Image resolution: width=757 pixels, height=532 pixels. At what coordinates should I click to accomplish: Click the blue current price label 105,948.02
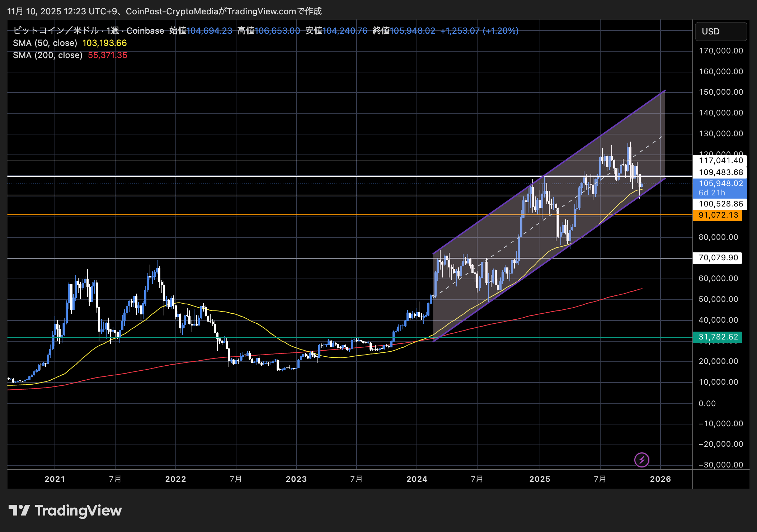tap(720, 184)
